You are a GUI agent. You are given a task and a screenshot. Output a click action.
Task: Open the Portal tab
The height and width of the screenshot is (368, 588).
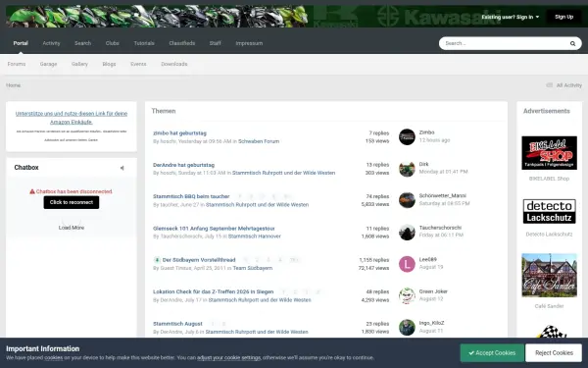click(x=21, y=43)
